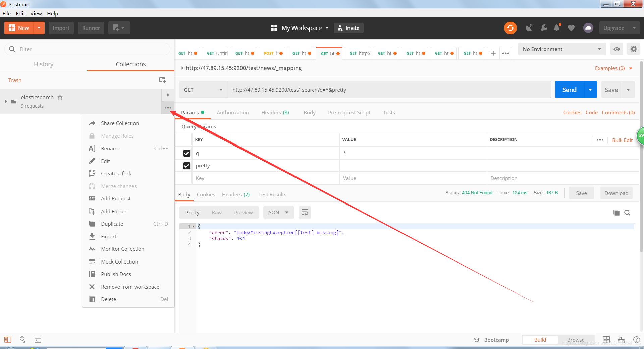Click the Send button
This screenshot has height=349, width=644.
(570, 90)
